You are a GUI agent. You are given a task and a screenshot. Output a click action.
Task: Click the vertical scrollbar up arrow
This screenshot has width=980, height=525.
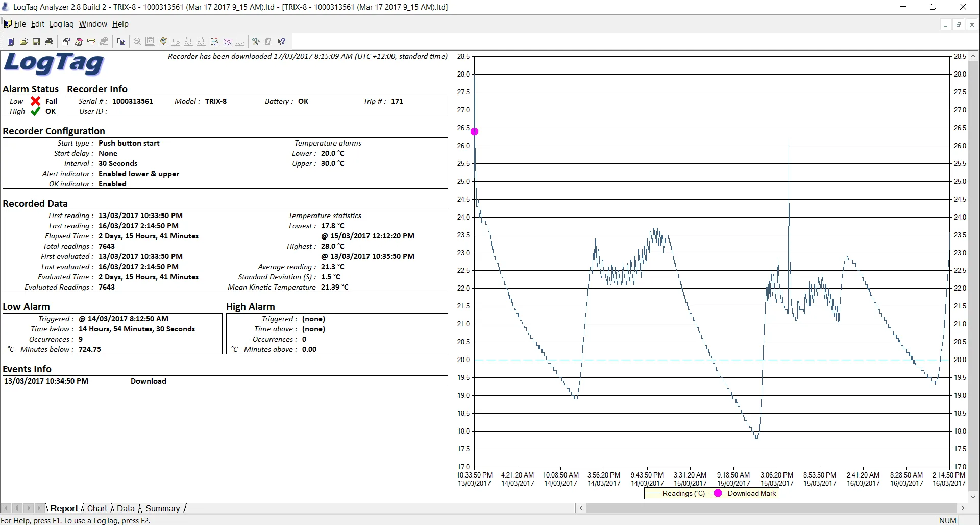tap(973, 56)
